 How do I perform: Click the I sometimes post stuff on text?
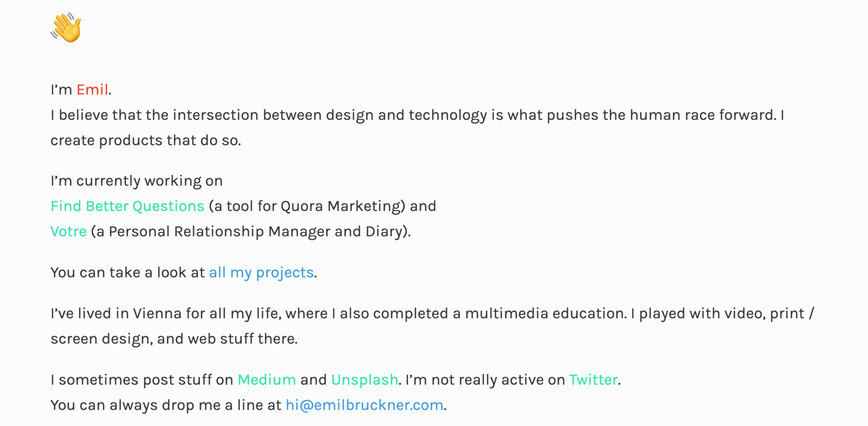point(142,379)
